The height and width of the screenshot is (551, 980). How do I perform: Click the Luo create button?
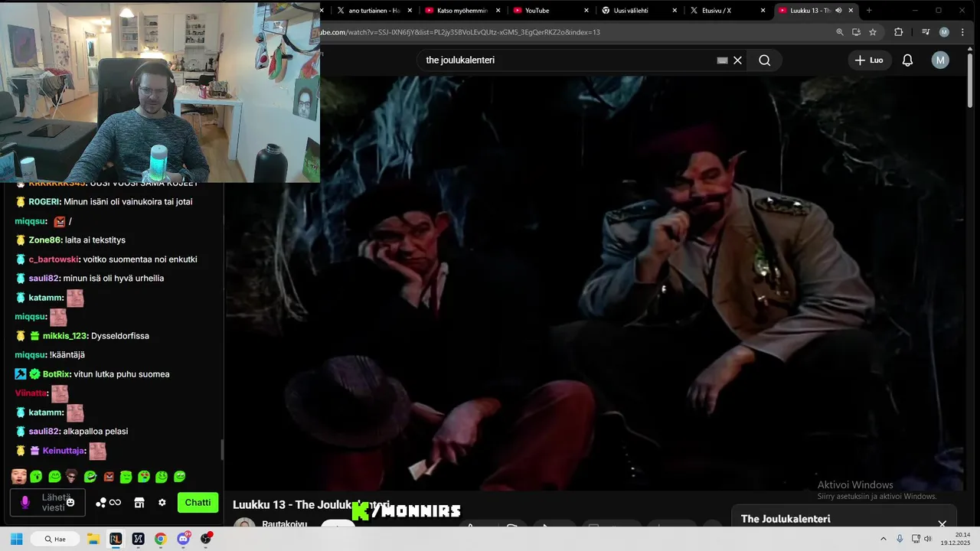(869, 60)
